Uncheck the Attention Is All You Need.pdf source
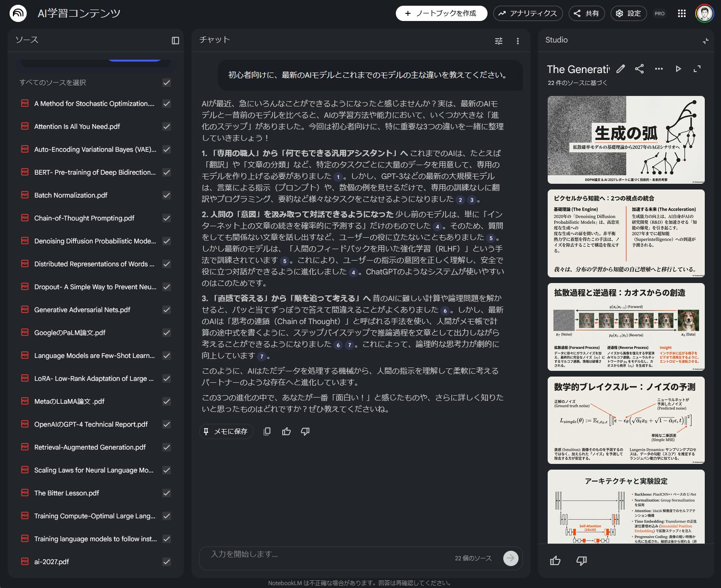The image size is (721, 588). [166, 126]
